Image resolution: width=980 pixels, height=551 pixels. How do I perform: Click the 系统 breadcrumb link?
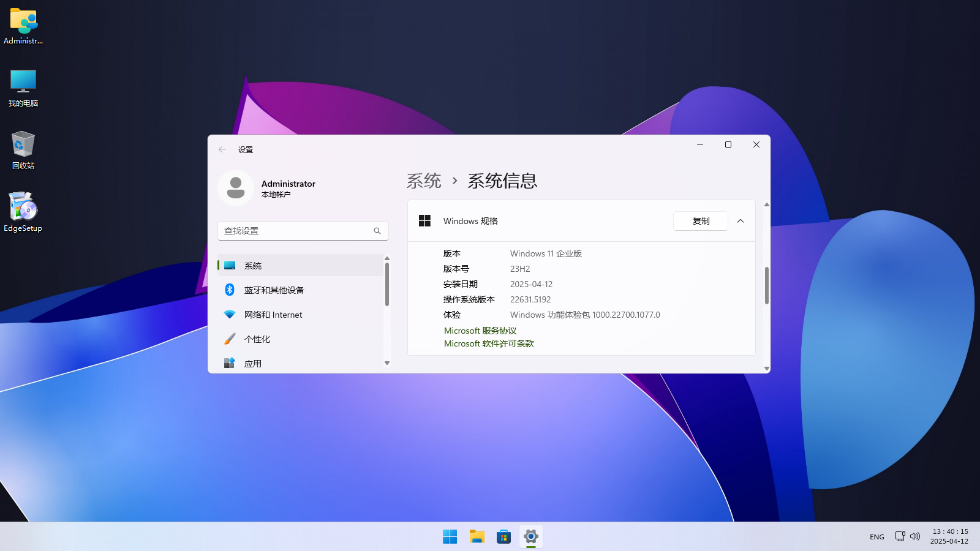(x=424, y=181)
